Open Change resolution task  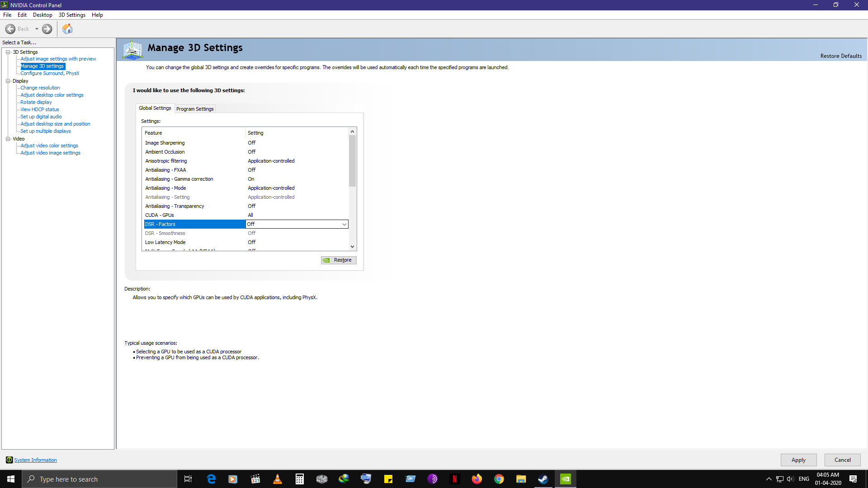(40, 88)
